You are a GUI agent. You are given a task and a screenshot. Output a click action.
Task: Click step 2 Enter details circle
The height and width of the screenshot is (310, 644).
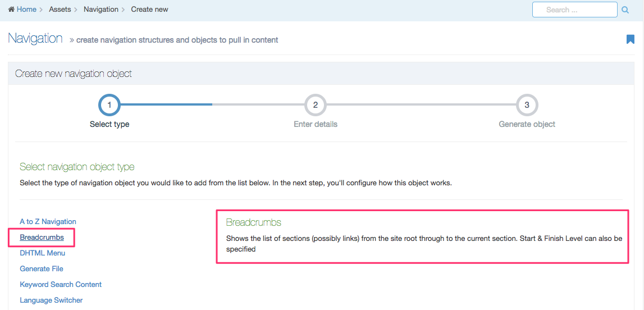click(316, 105)
